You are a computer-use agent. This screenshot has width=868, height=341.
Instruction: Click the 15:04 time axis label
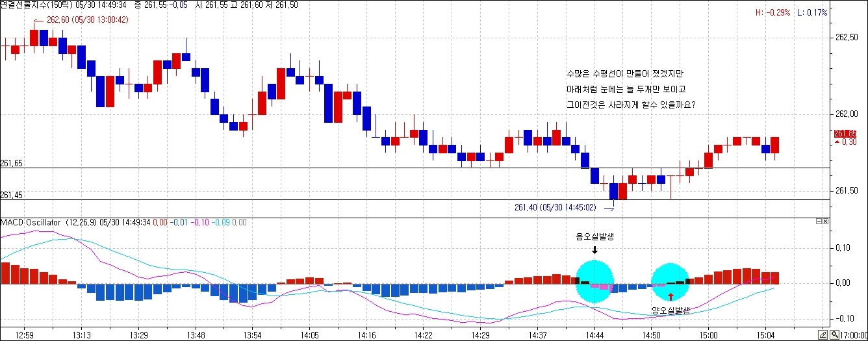click(x=765, y=335)
